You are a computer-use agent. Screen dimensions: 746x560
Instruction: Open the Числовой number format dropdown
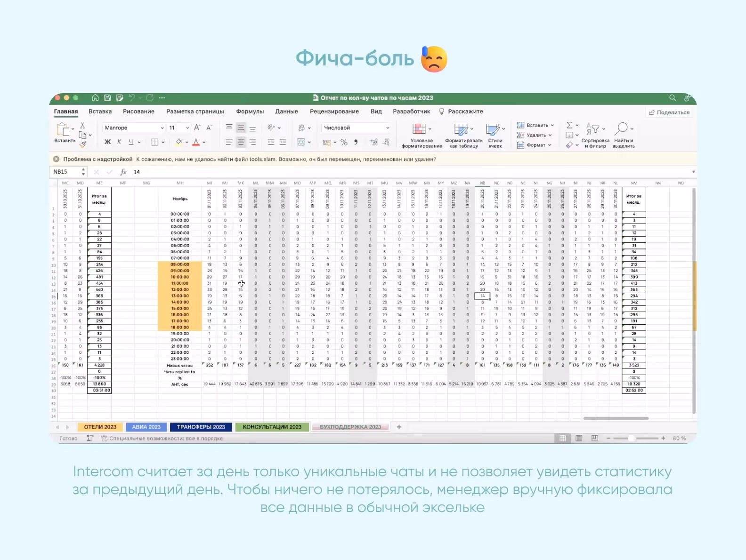point(357,128)
